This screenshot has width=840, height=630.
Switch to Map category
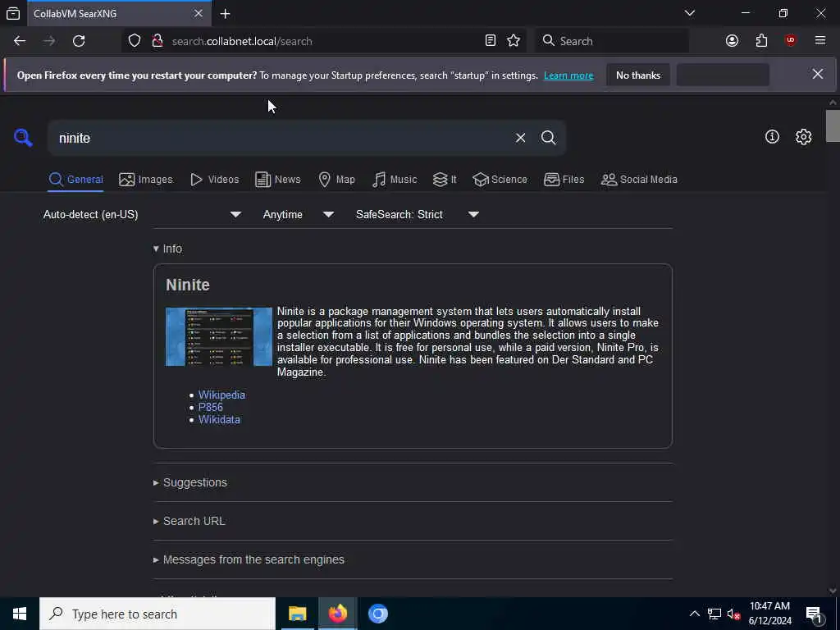pos(336,180)
